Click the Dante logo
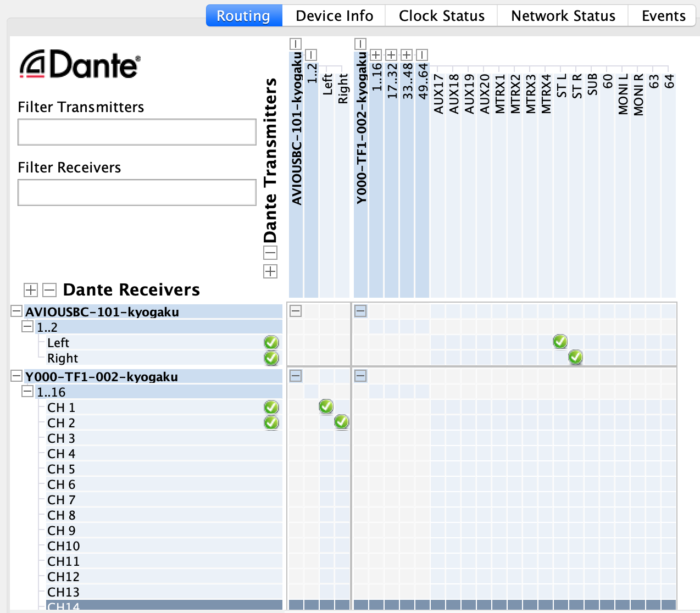This screenshot has width=700, height=613. (x=81, y=65)
